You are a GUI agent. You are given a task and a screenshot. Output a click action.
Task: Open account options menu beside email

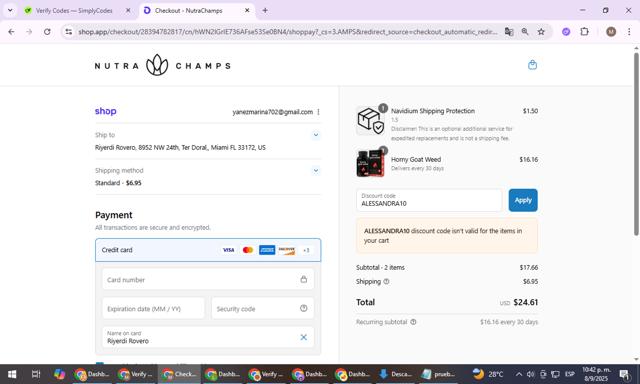point(318,112)
